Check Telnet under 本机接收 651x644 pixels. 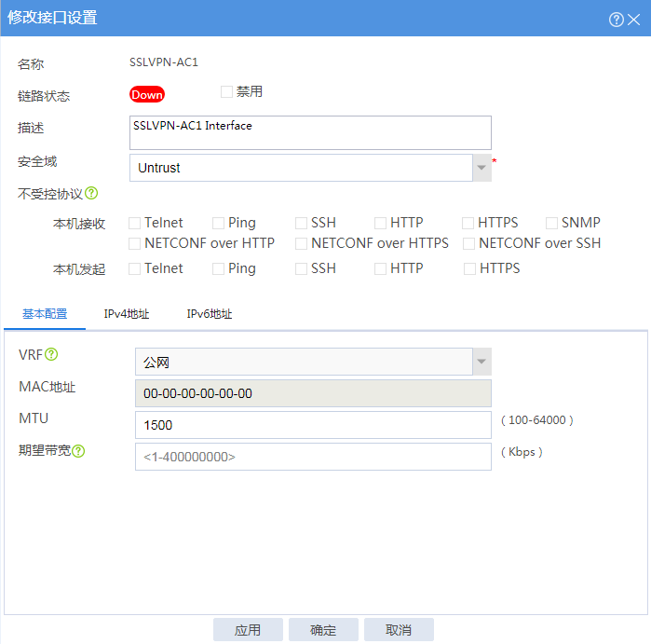(x=135, y=223)
